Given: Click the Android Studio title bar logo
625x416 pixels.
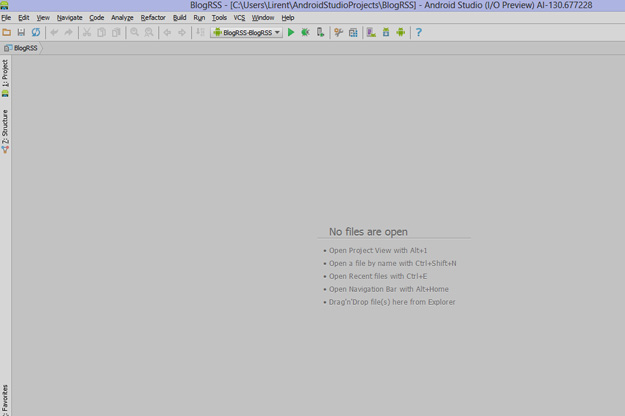Looking at the screenshot, I should (x=4, y=5).
